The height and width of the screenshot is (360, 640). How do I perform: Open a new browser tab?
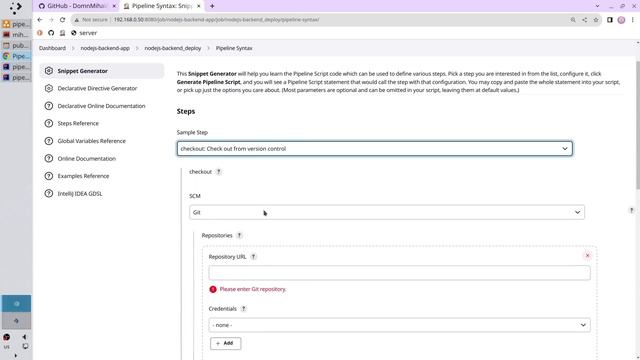pos(212,6)
